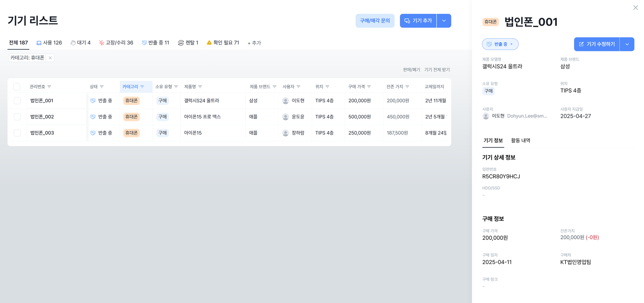Screen dimensions: 644x303
Task: Click user avatar of 윤도윤 in table
Action: point(285,117)
